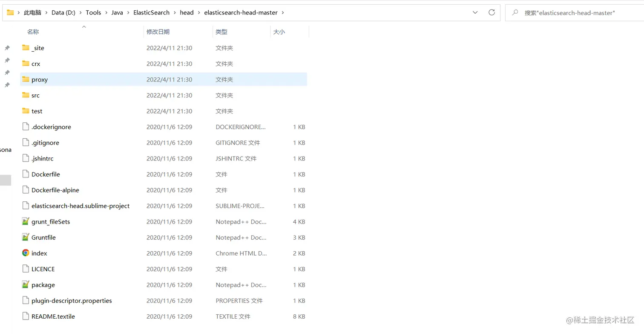Expand chevron after 此电脑 in path
This screenshot has height=334, width=644.
[x=46, y=12]
